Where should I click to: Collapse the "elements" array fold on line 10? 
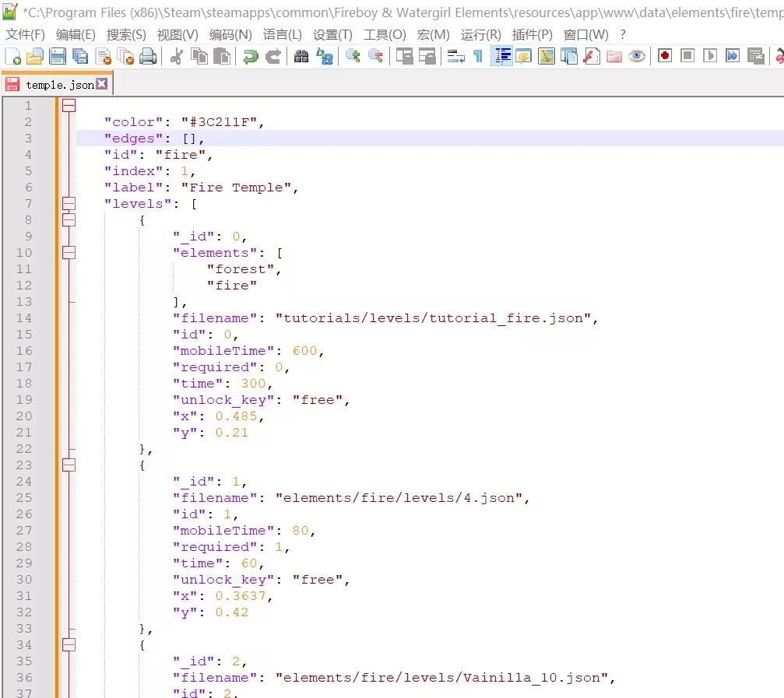[x=69, y=252]
